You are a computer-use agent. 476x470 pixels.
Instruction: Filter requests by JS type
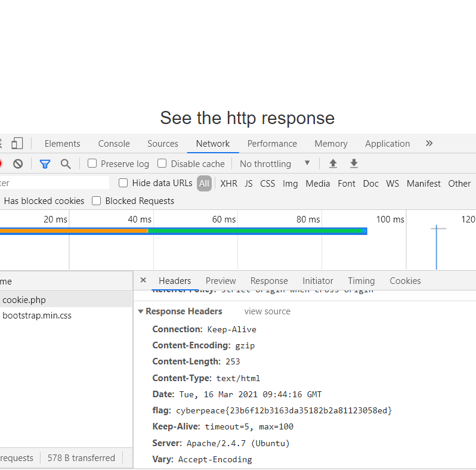[x=249, y=183]
